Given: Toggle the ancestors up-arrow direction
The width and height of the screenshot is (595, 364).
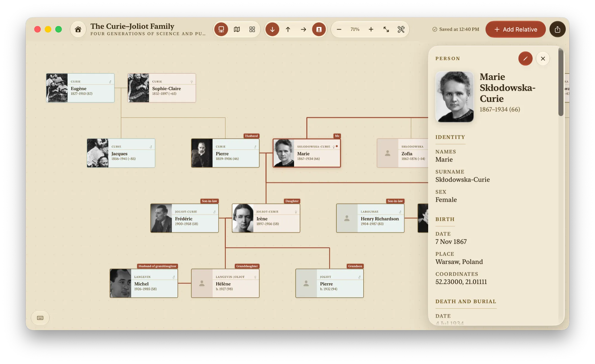Looking at the screenshot, I should 288,29.
